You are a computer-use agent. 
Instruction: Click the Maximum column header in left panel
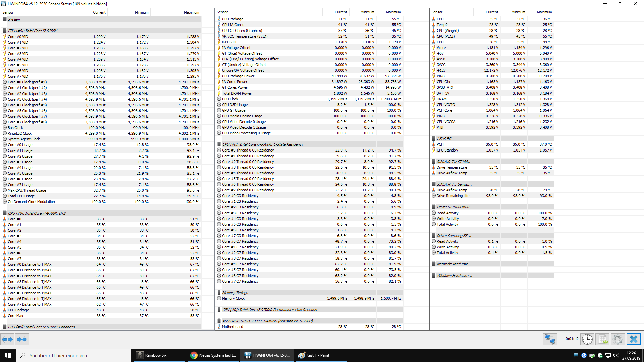click(191, 12)
